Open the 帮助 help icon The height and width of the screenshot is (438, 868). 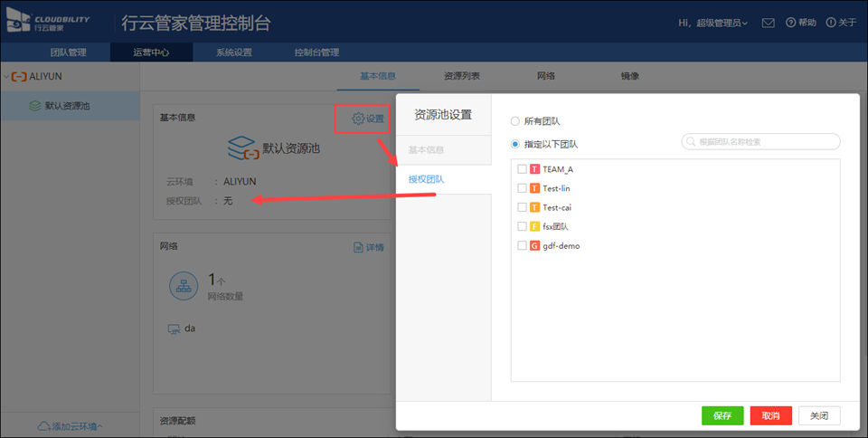[x=790, y=23]
